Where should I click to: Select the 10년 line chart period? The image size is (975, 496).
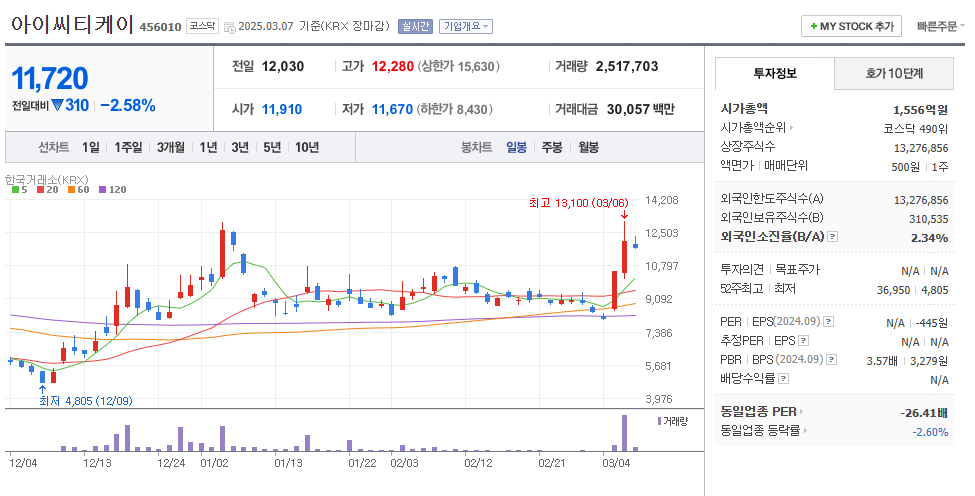[307, 147]
